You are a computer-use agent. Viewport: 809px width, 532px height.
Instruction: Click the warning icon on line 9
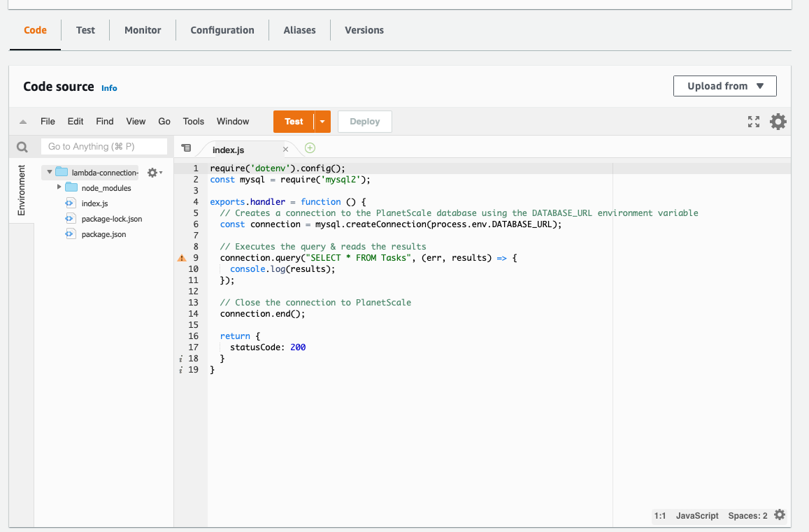(181, 258)
